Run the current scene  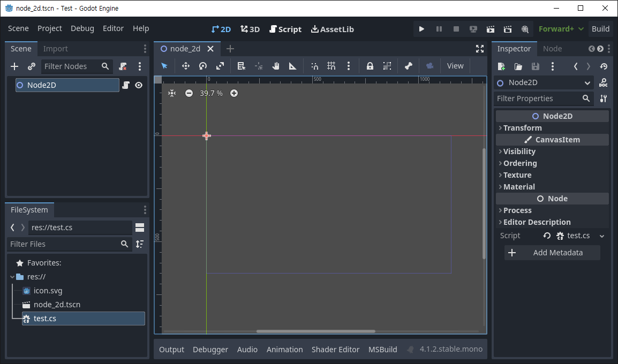[x=491, y=29]
